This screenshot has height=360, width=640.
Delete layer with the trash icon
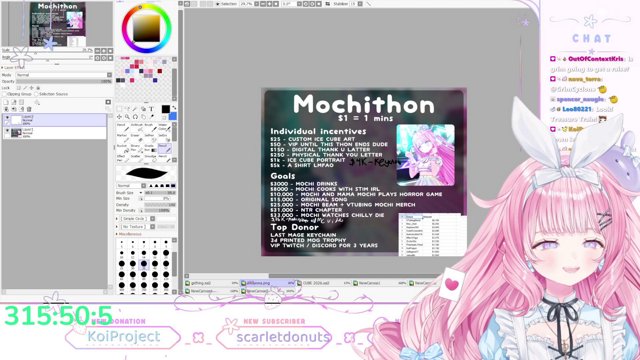(x=29, y=109)
